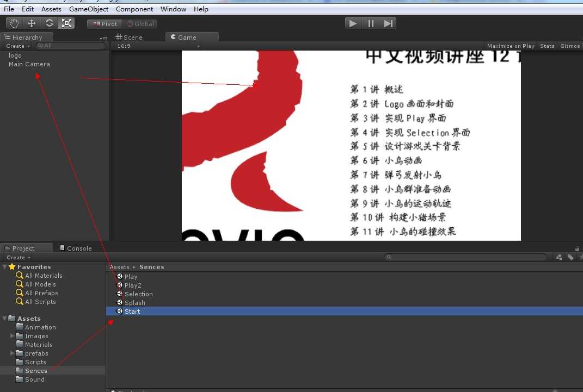Select the Animation folder
The image size is (583, 392).
[x=40, y=327]
